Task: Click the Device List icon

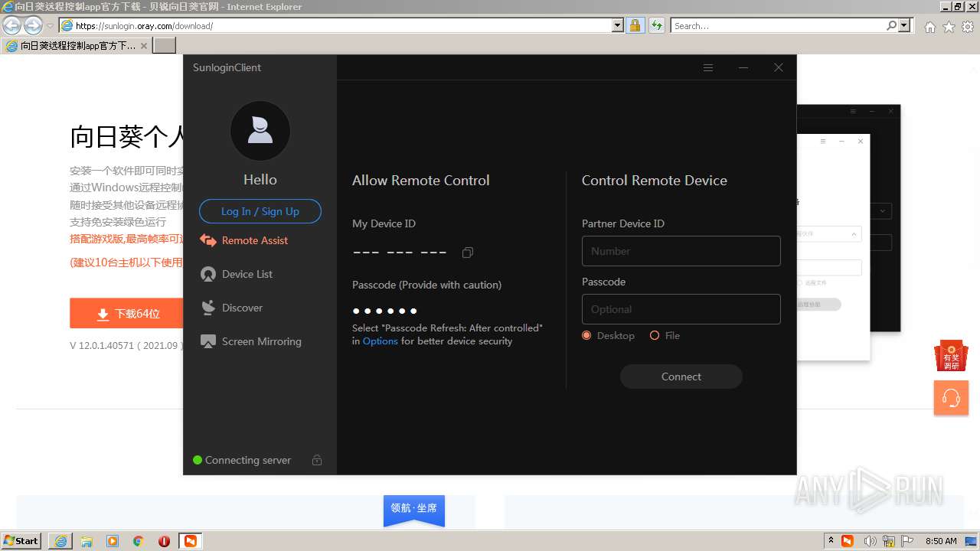Action: pos(207,274)
